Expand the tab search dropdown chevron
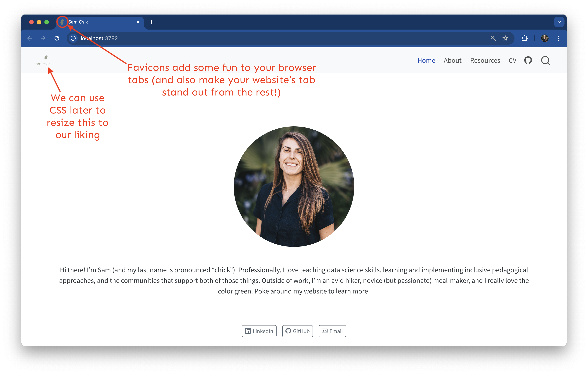 [559, 22]
